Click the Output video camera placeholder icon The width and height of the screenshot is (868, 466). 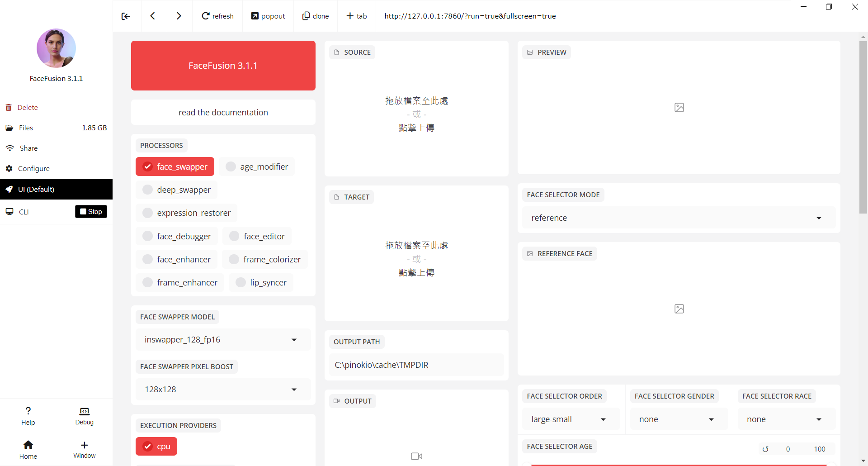click(416, 456)
